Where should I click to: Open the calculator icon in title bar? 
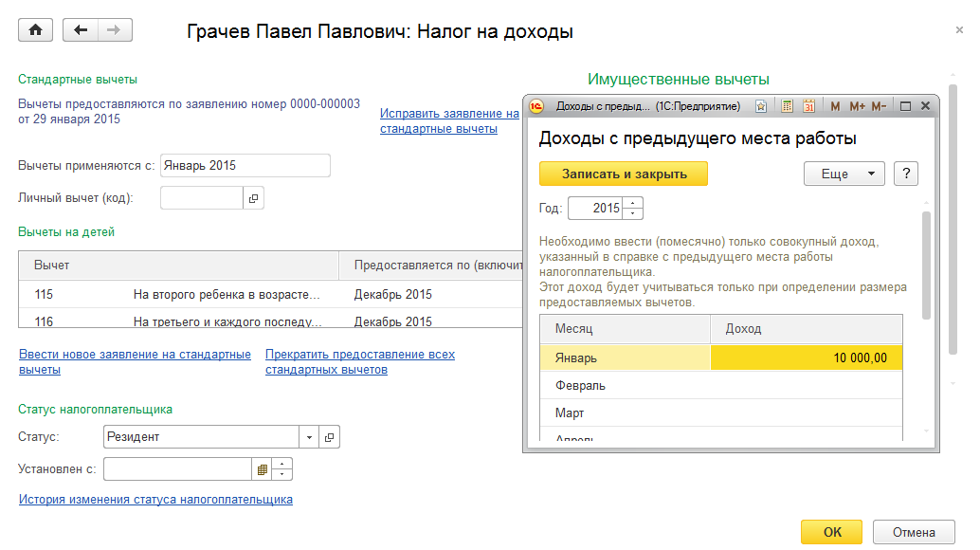click(x=787, y=105)
